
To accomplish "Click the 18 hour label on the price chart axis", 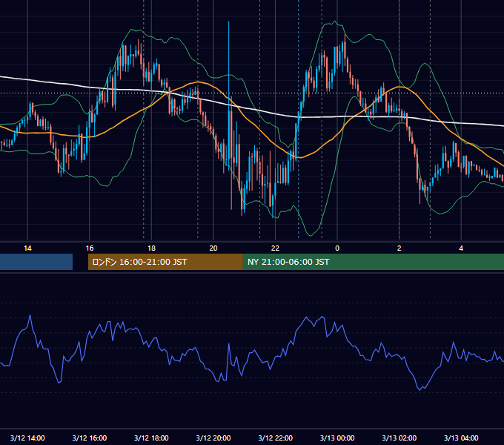I will [151, 248].
